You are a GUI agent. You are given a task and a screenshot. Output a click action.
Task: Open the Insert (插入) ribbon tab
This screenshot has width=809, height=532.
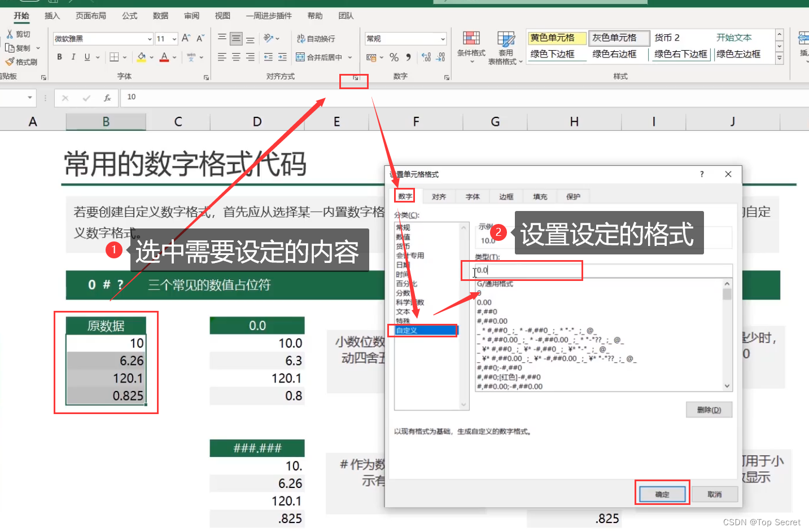coord(52,16)
